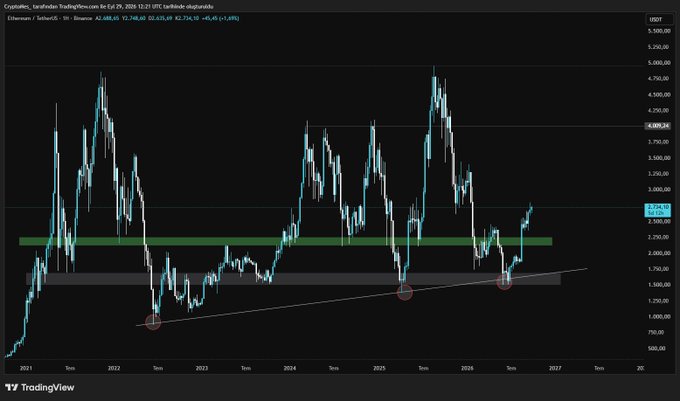Click the 1.250,00 price scale label
The image size is (680, 401).
(658, 300)
